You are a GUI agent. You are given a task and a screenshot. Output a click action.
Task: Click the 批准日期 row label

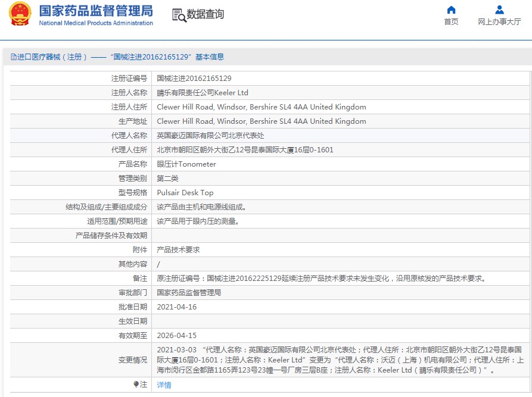[133, 307]
